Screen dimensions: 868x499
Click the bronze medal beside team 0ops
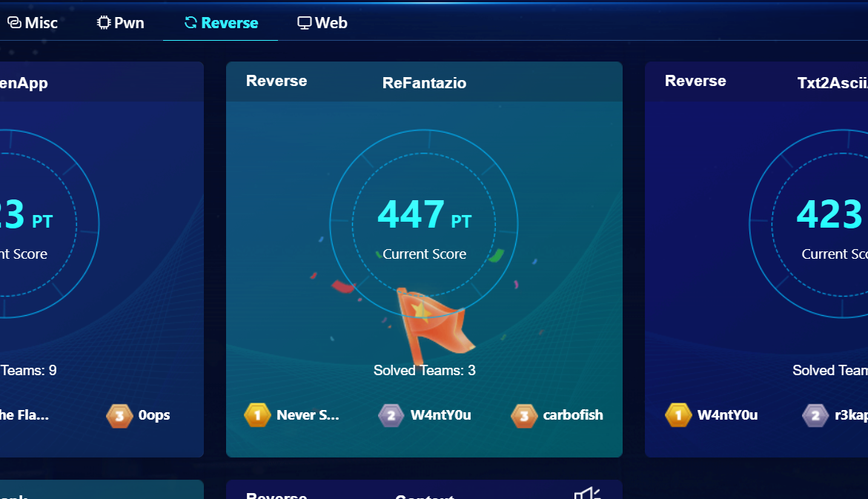tap(119, 414)
